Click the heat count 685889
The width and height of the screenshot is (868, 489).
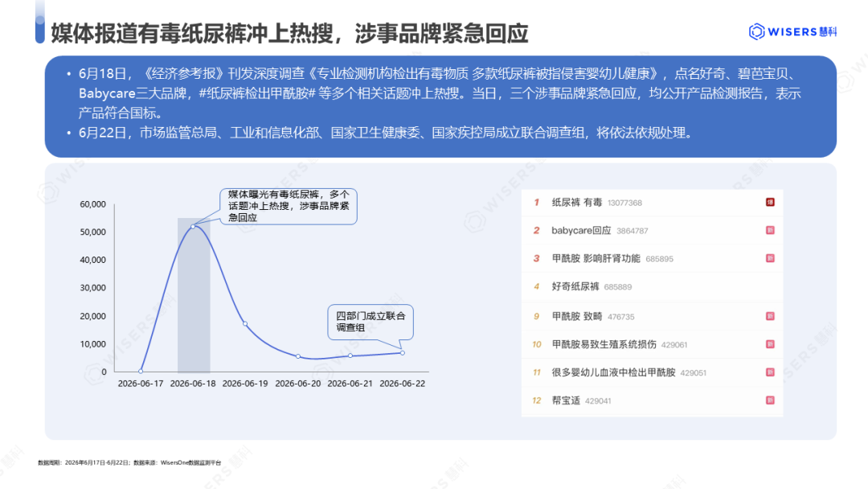pyautogui.click(x=618, y=287)
